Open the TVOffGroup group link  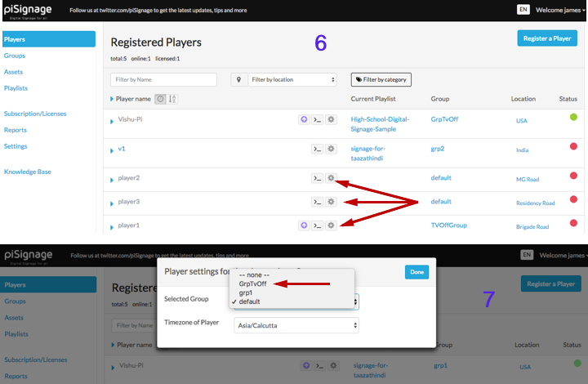(449, 225)
